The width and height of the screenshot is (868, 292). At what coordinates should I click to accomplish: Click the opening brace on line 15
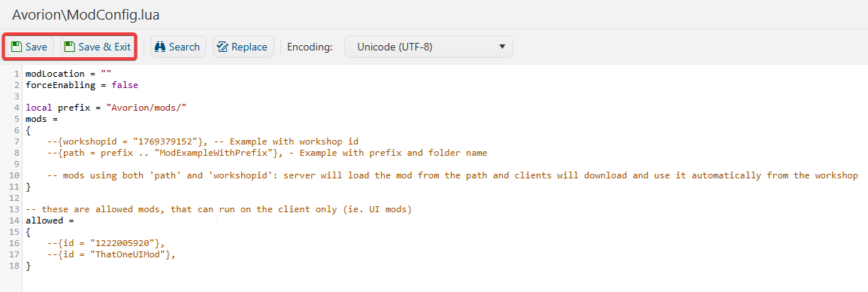28,232
